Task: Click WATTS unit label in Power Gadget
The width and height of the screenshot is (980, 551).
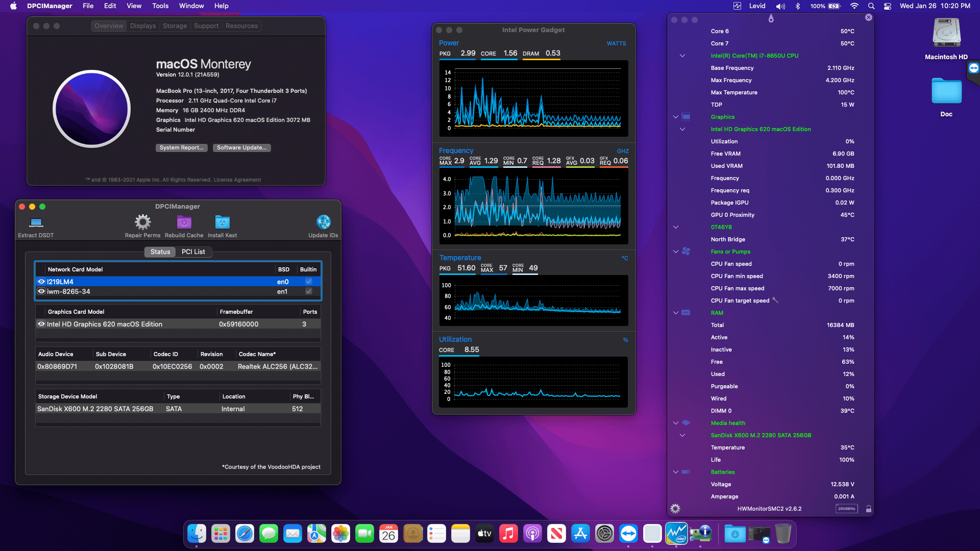Action: click(617, 43)
